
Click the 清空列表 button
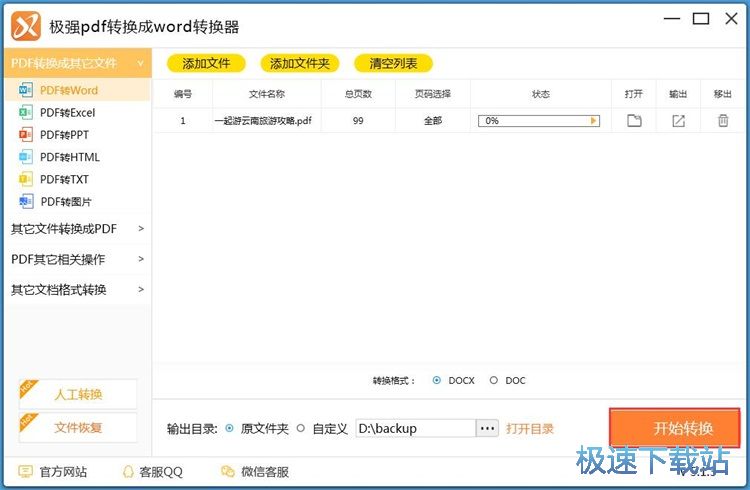coord(393,63)
